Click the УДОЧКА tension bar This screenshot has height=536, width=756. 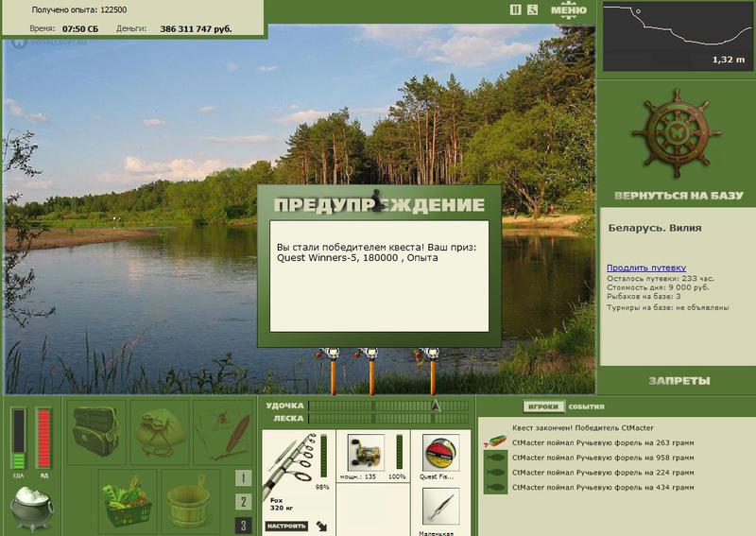click(388, 406)
